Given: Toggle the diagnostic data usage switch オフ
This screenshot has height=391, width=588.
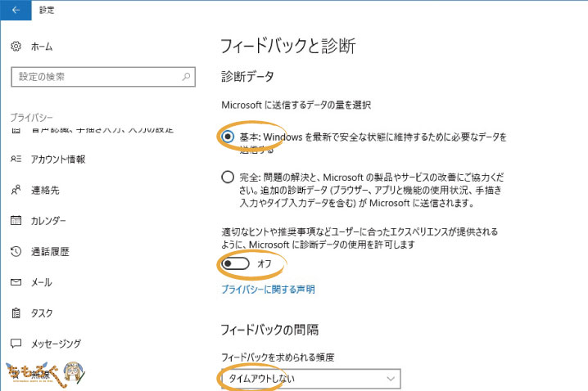Looking at the screenshot, I should 235,263.
